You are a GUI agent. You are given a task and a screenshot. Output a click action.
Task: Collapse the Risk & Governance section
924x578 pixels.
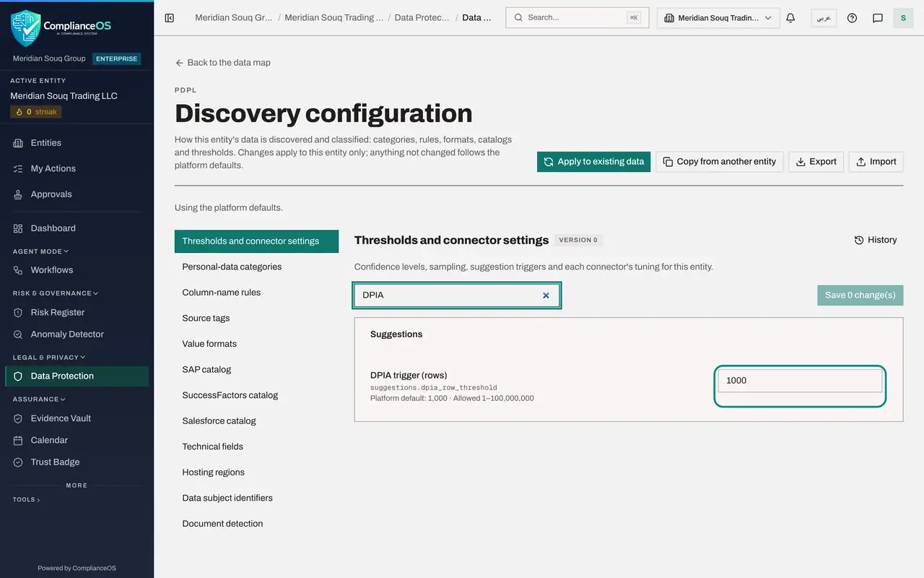[56, 293]
